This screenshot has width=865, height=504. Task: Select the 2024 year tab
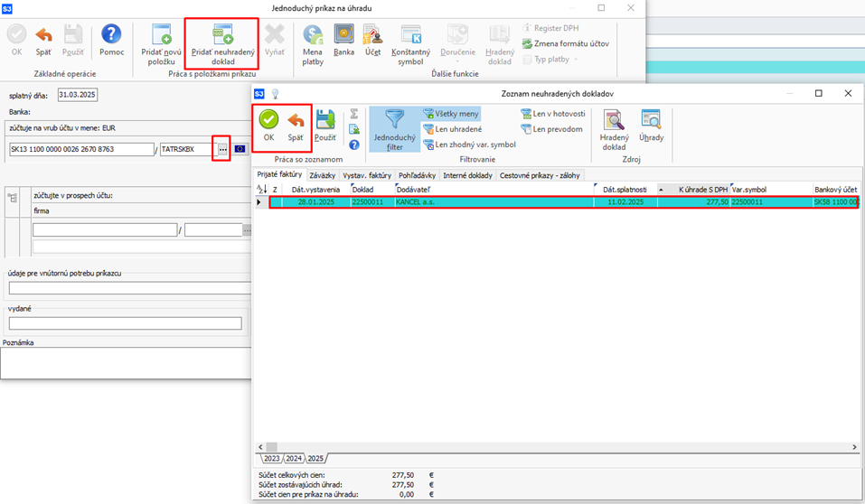pyautogui.click(x=294, y=459)
